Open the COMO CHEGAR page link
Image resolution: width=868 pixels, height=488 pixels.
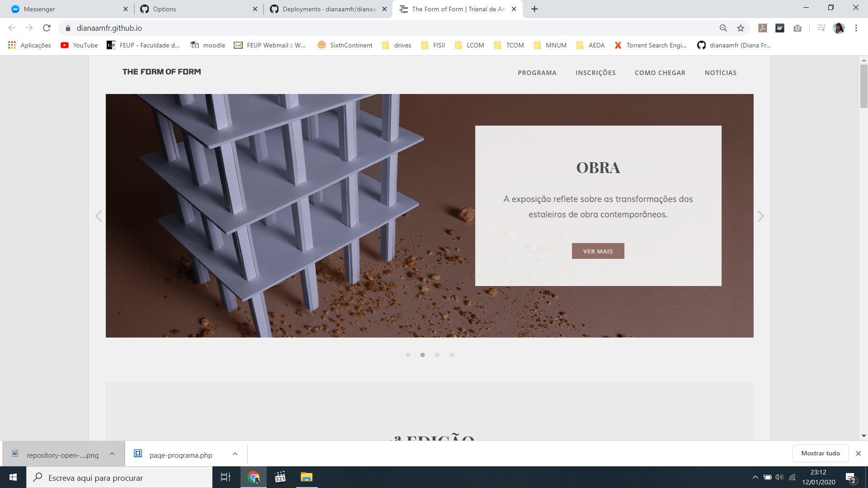coord(660,72)
